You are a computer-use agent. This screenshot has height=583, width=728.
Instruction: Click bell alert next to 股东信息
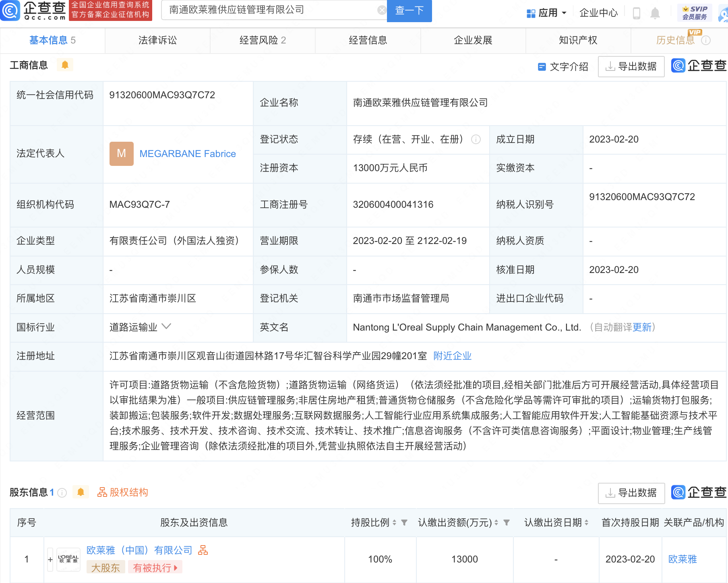tap(81, 492)
